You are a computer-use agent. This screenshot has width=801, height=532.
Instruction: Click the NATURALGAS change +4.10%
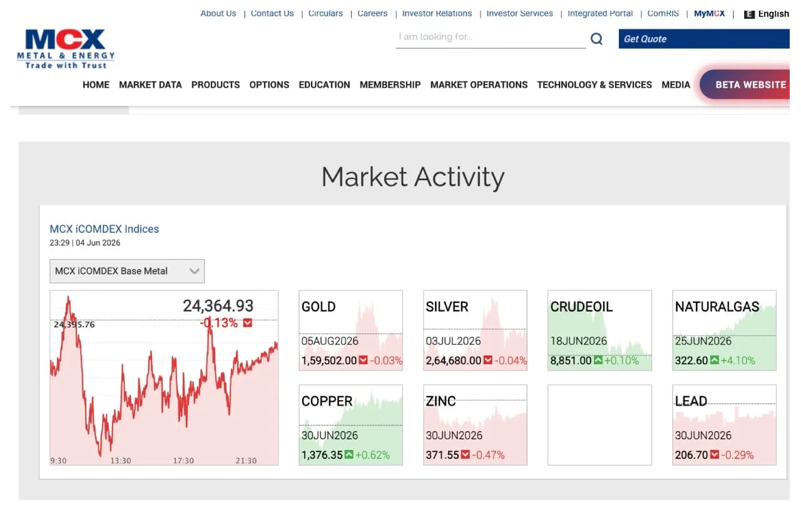(738, 361)
